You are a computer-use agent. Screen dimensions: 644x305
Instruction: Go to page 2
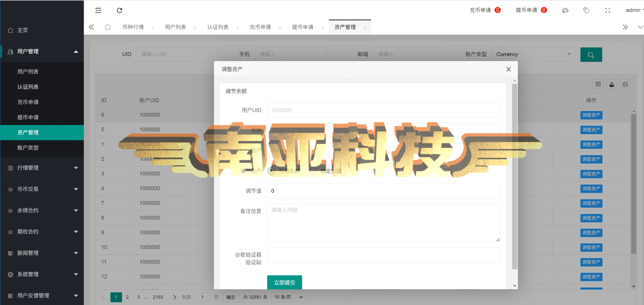pos(127,297)
